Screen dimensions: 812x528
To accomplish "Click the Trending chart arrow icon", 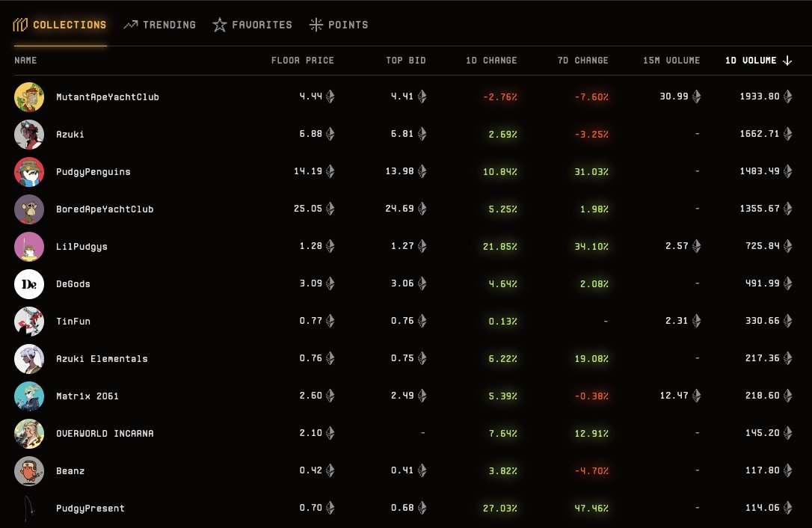I will click(x=131, y=25).
